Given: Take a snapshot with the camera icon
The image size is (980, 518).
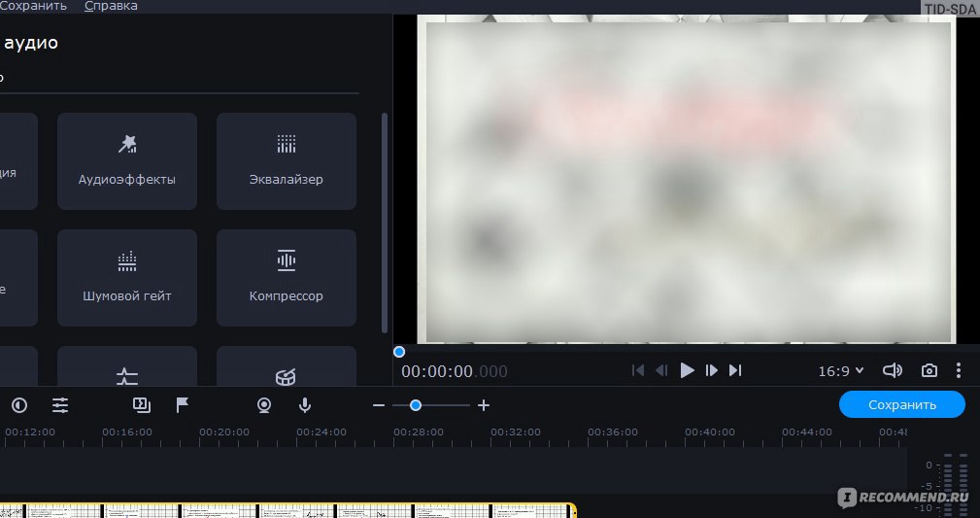Looking at the screenshot, I should tap(929, 370).
